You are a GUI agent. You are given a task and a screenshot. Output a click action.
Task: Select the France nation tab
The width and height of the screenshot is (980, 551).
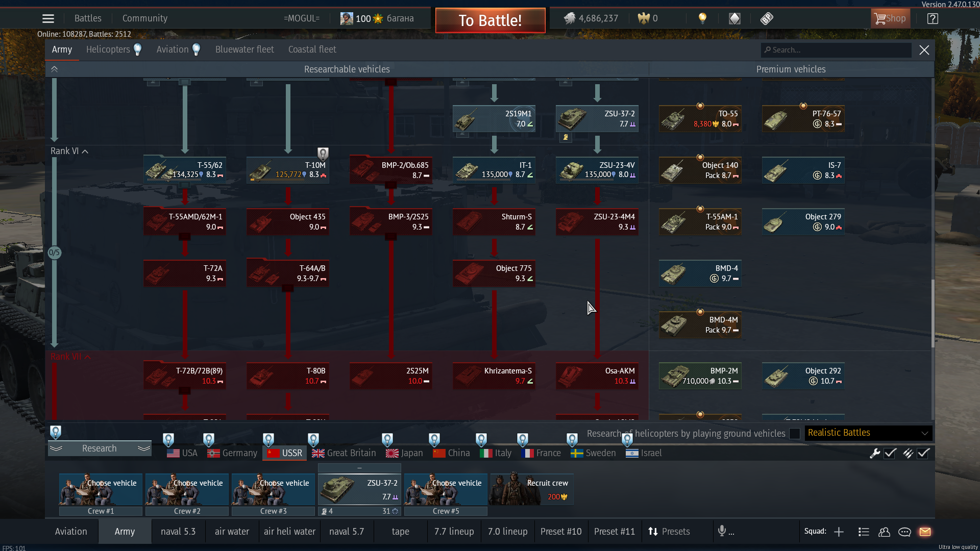click(541, 453)
